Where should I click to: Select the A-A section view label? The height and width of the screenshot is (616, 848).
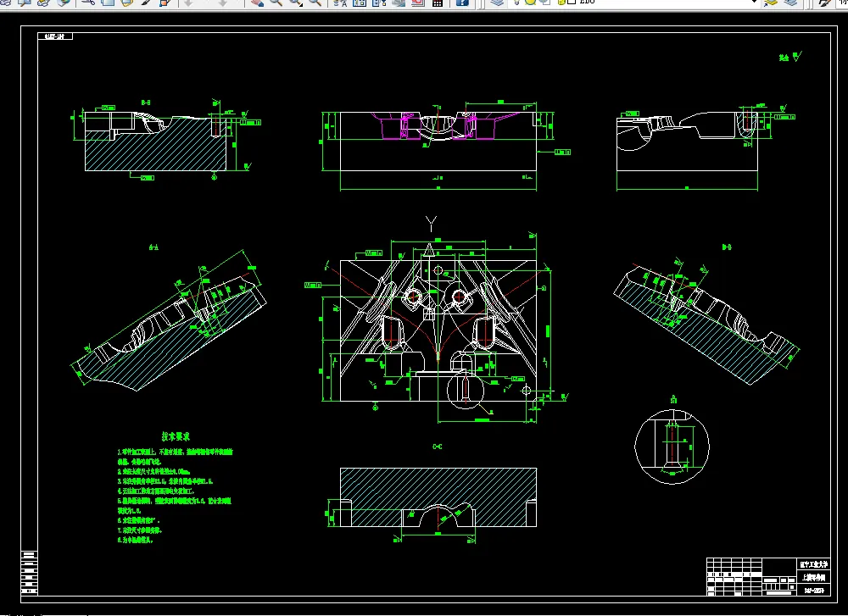point(153,247)
